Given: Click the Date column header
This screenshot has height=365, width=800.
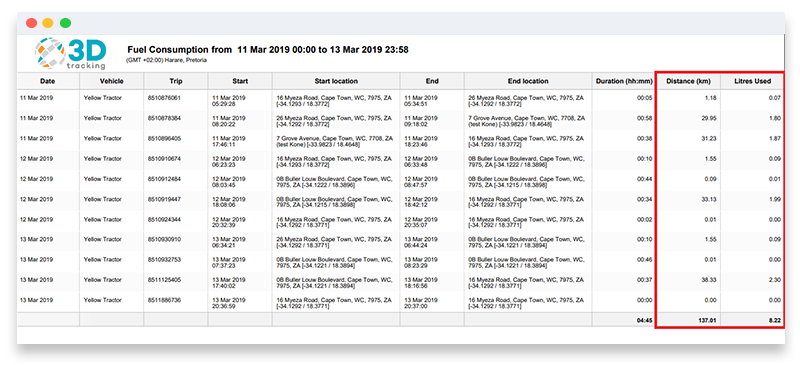Looking at the screenshot, I should (x=47, y=81).
